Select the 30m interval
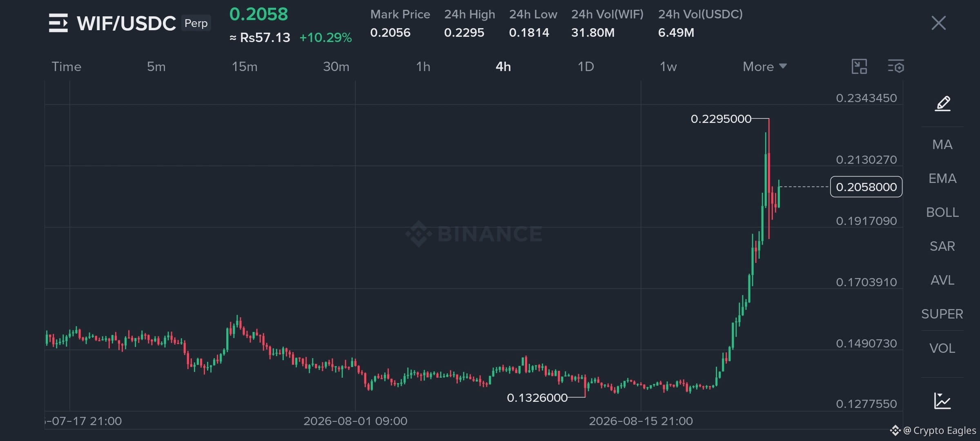The image size is (980, 441). pyautogui.click(x=336, y=67)
